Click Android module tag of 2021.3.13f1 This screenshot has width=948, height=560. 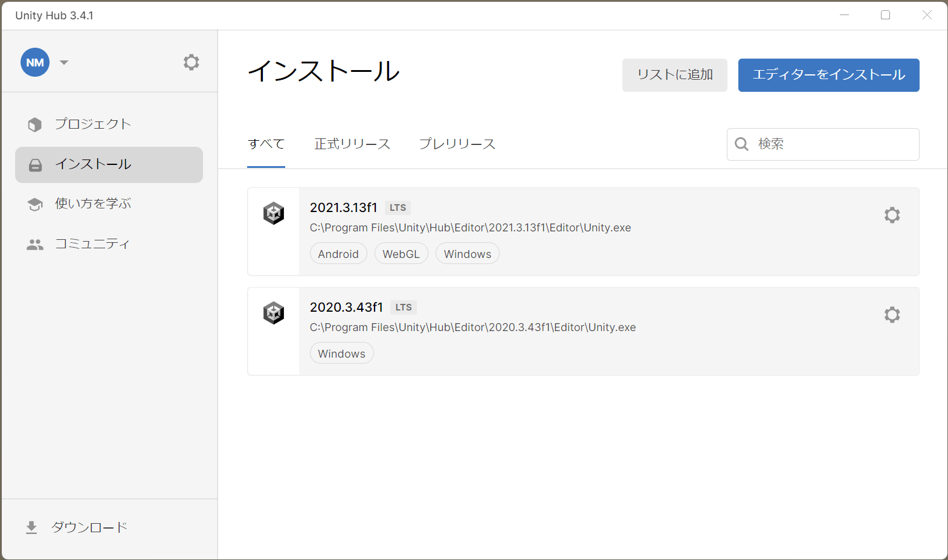[x=338, y=254]
